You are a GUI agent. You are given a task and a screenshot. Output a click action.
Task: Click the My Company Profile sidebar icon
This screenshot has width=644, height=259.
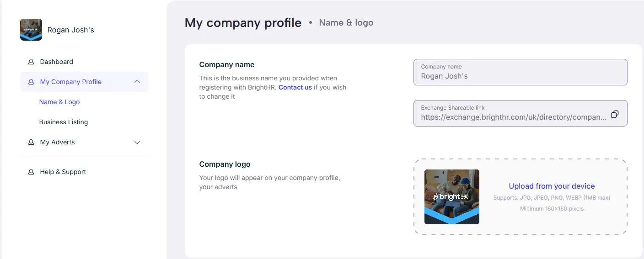[31, 82]
